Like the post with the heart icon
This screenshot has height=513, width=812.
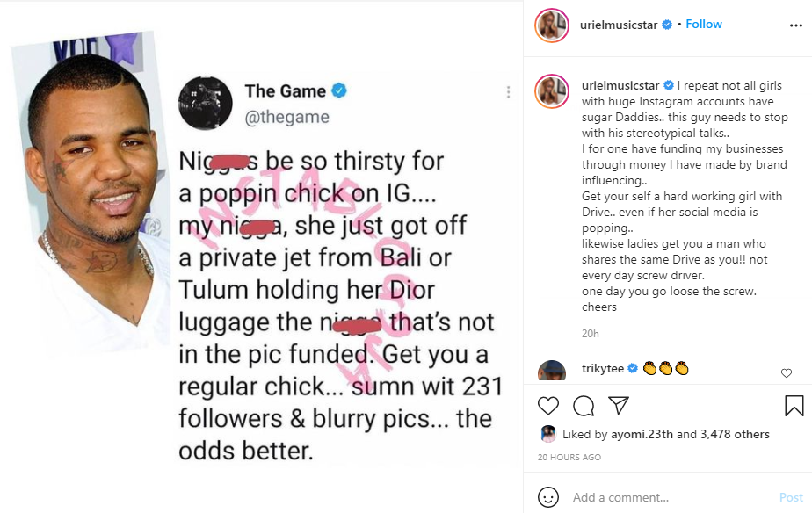pos(547,405)
